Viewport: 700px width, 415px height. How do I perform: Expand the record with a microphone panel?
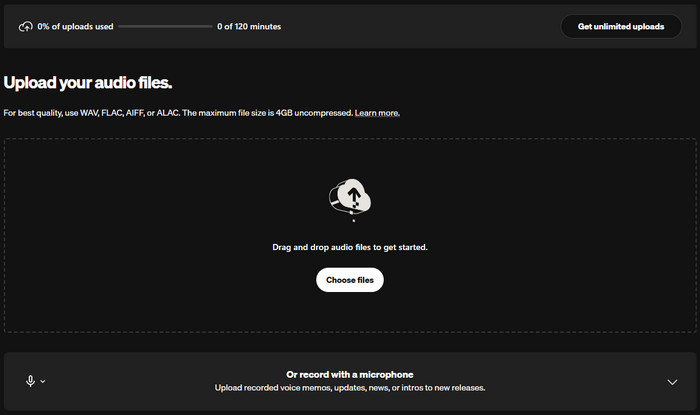coord(672,382)
